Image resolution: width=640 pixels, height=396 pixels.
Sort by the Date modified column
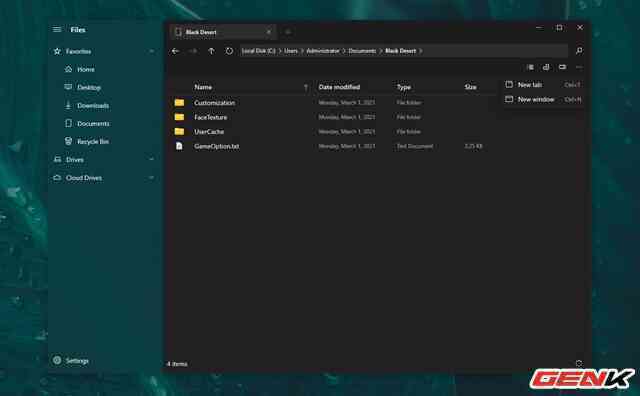(x=339, y=87)
